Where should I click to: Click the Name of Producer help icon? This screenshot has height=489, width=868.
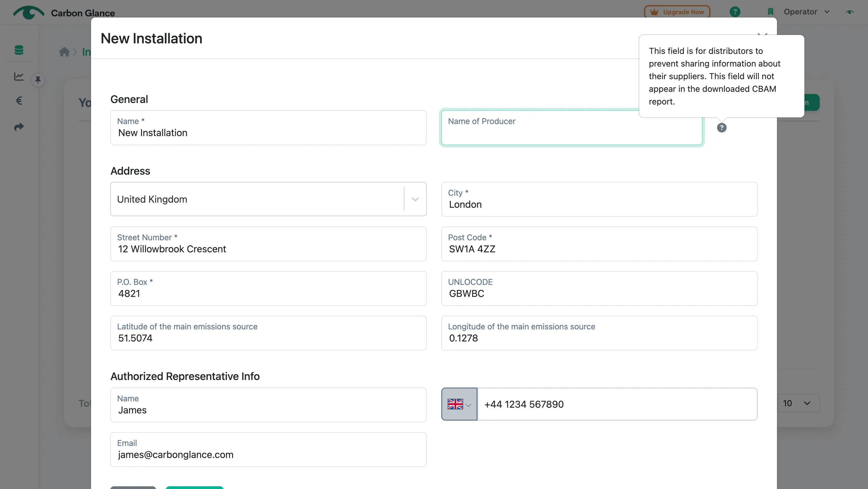click(722, 128)
